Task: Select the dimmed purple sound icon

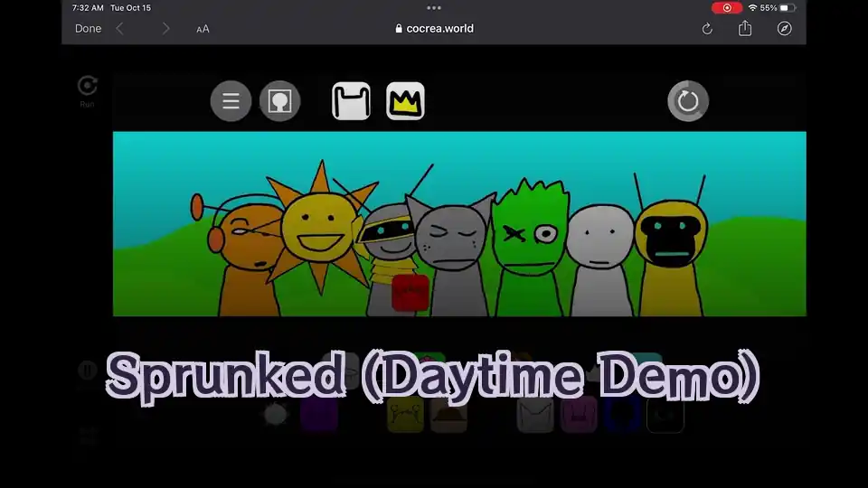Action: (319, 415)
